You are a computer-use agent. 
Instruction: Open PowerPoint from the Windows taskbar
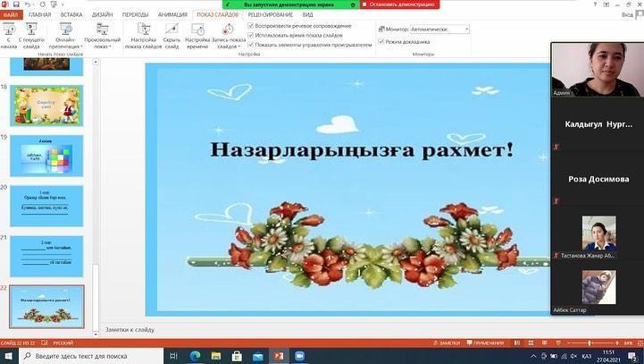click(x=279, y=355)
